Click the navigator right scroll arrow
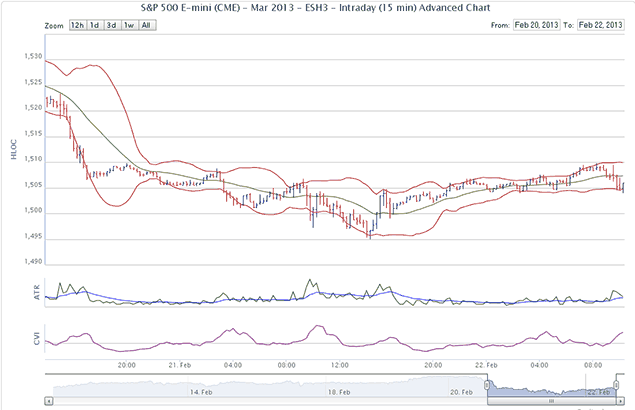635x410 pixels. [620, 401]
